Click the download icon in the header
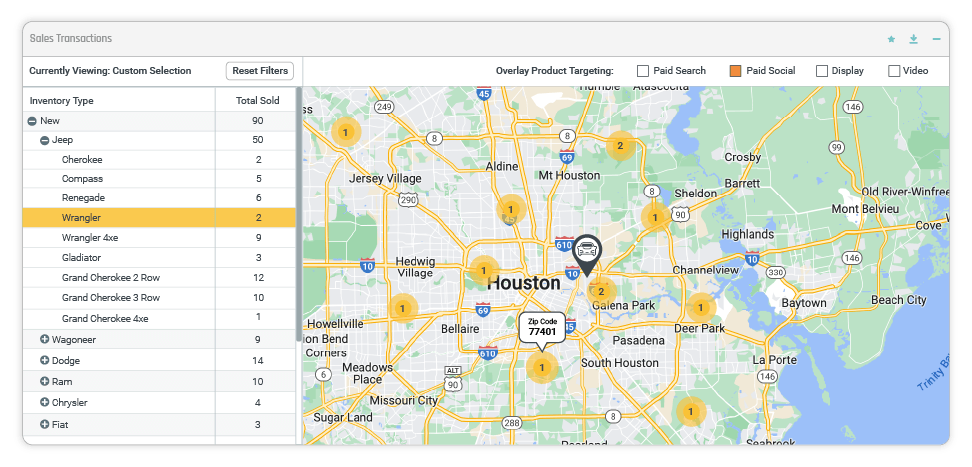This screenshot has width=972, height=467. pos(913,39)
